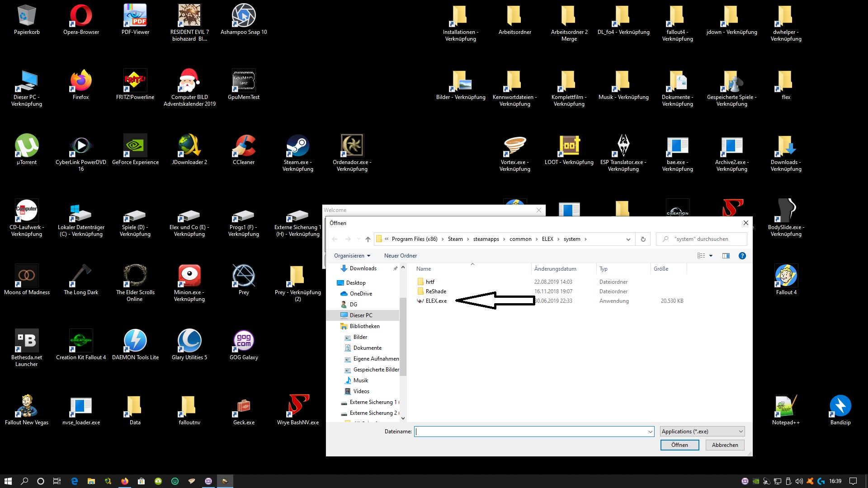This screenshot has width=868, height=488.
Task: Click the refresh icon next to the address bar
Action: click(x=643, y=239)
